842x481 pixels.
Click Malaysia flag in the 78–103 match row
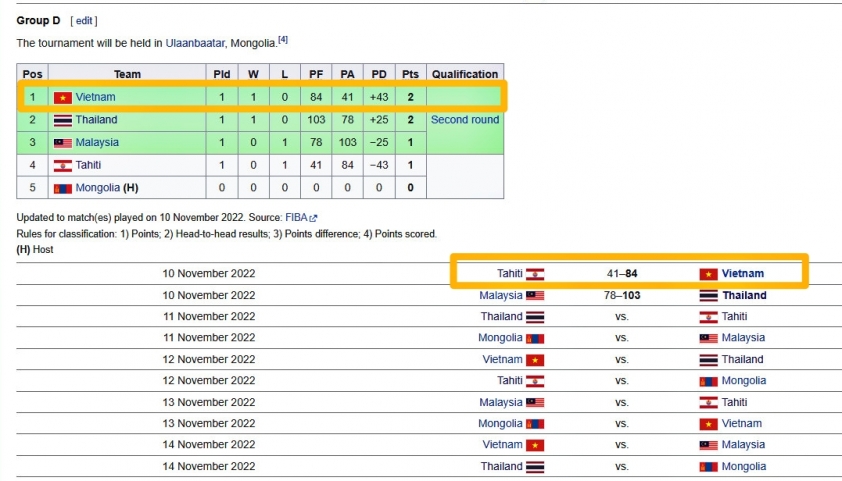(535, 296)
